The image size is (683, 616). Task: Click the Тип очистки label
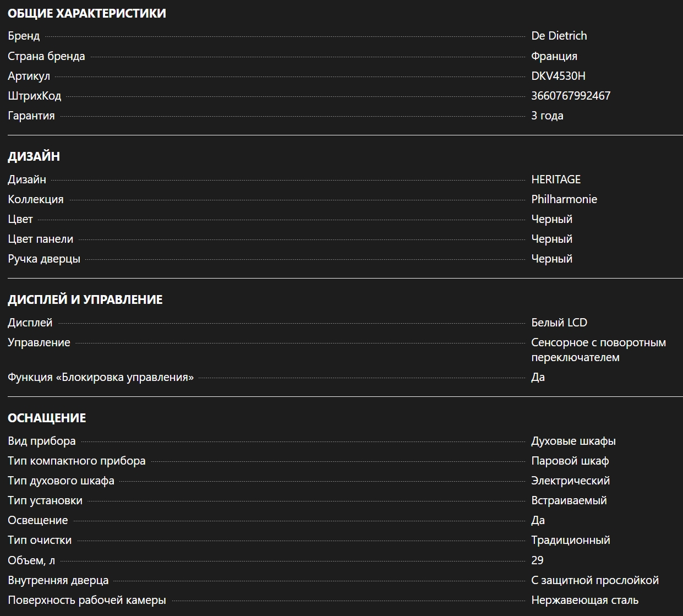click(x=40, y=540)
